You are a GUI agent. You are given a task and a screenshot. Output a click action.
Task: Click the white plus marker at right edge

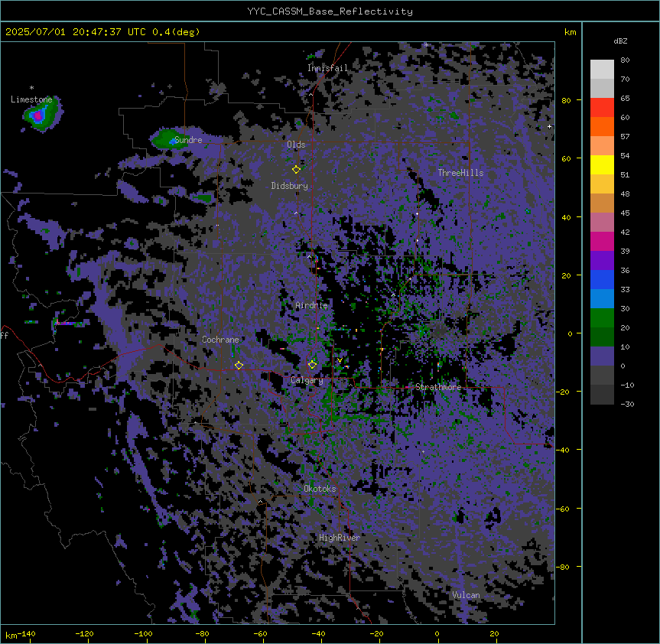(549, 127)
